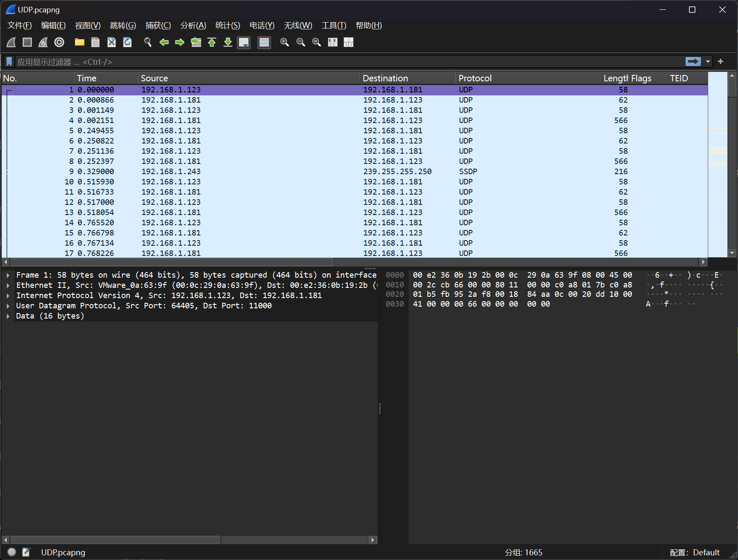Apply display filter arrow button
This screenshot has width=738, height=560.
pos(693,62)
